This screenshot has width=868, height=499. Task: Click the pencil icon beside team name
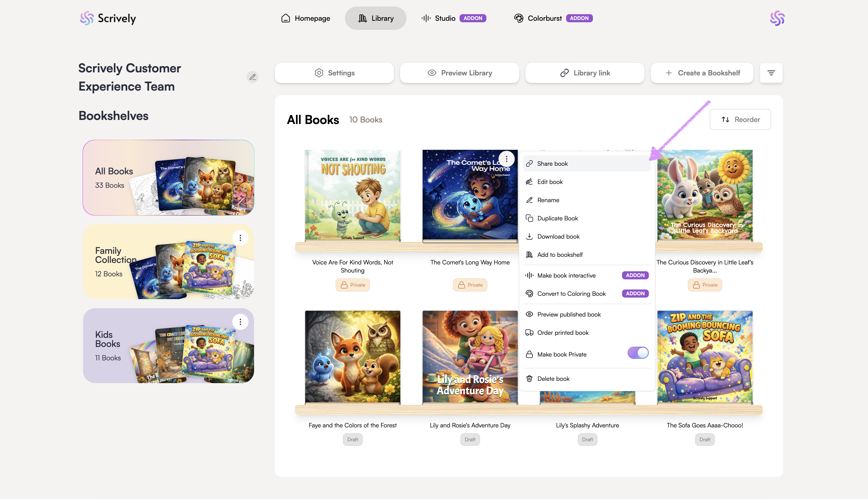253,77
